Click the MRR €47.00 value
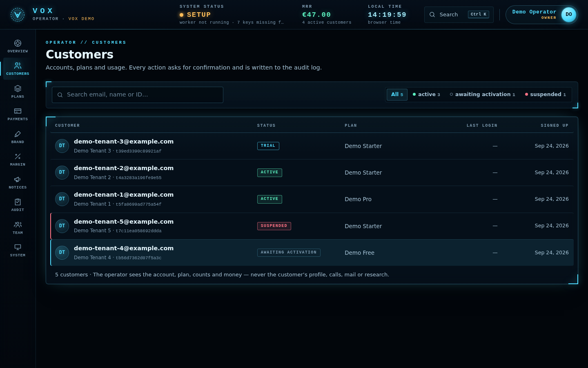 point(316,15)
